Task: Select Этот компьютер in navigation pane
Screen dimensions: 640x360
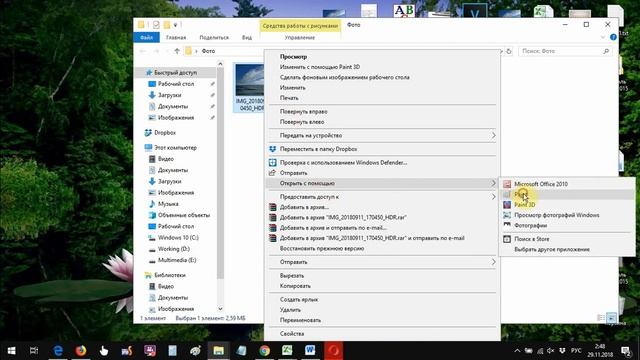Action: tap(175, 148)
